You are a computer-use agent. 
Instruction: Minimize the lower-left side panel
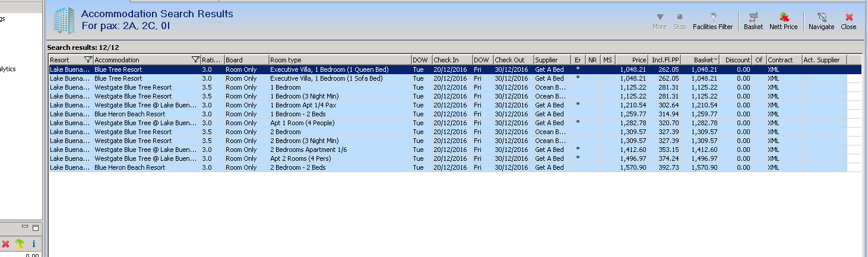tap(25, 227)
